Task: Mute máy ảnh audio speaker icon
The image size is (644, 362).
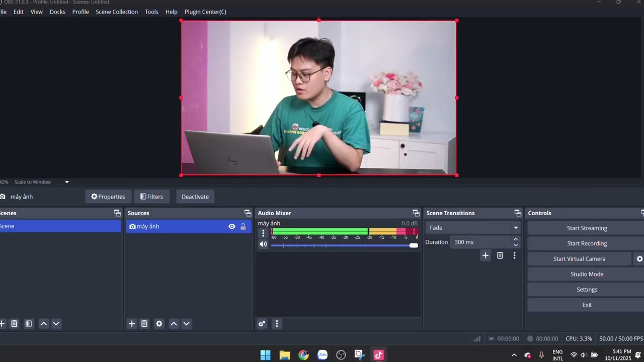Action: [x=263, y=244]
